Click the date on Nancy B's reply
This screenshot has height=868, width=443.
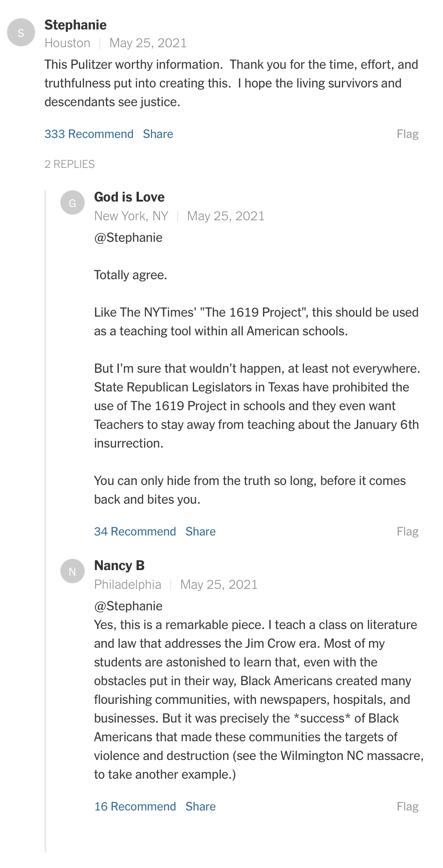219,585
